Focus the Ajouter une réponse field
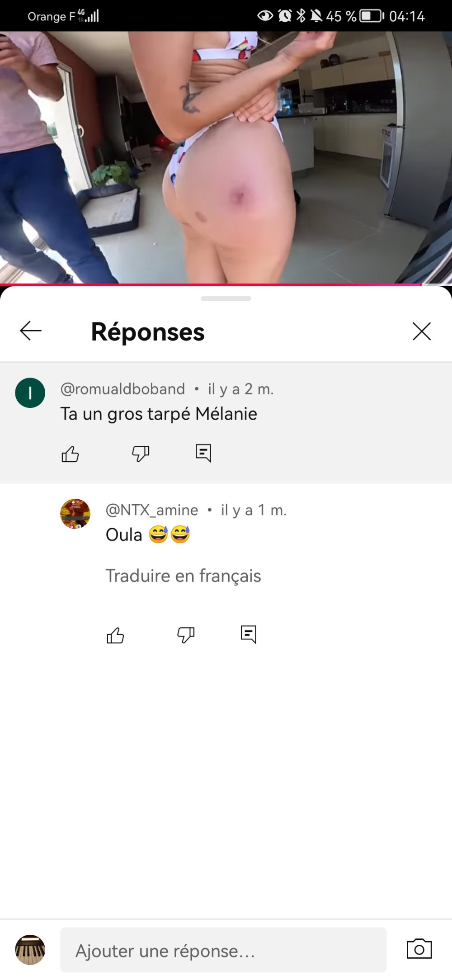This screenshot has width=452, height=980. click(223, 950)
